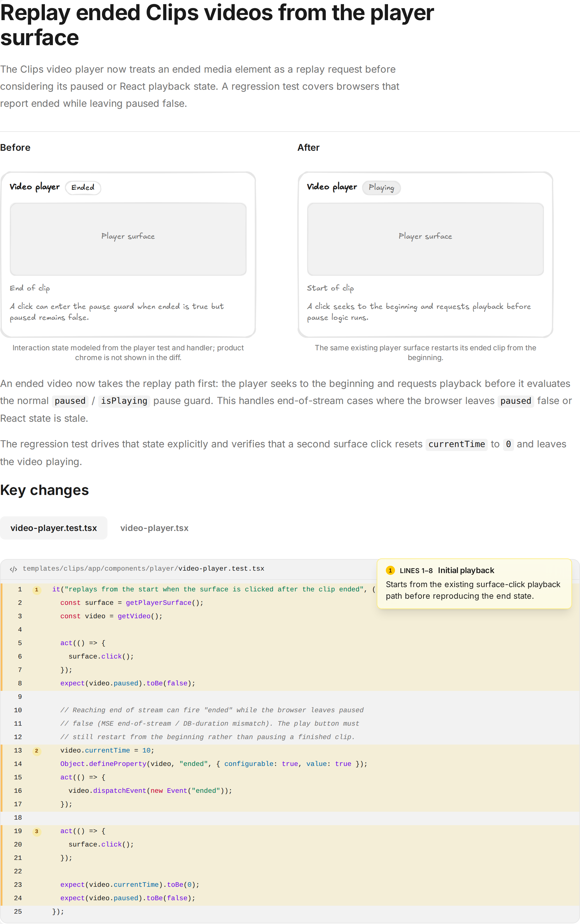580x924 pixels.
Task: Click the code file icon beside templates path
Action: click(x=13, y=569)
